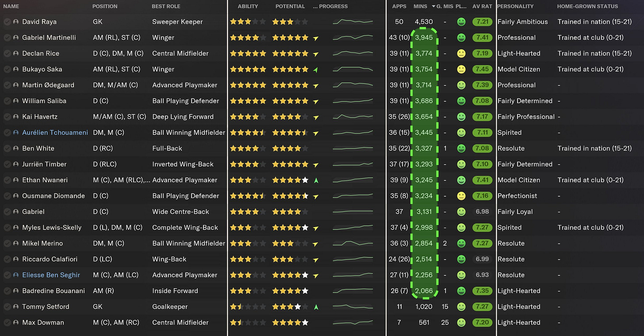Click the person icon beside Eliesse Ben Seghir
Image resolution: width=644 pixels, height=336 pixels.
tap(16, 275)
